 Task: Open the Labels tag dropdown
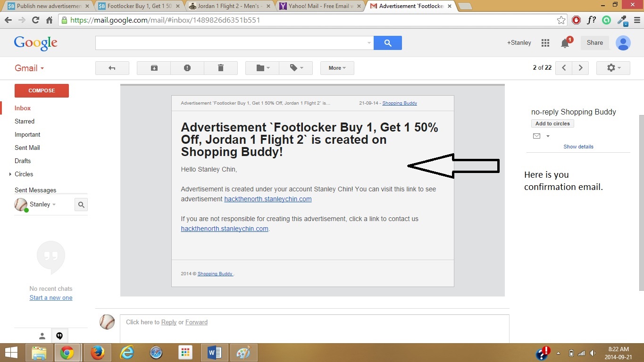(296, 68)
